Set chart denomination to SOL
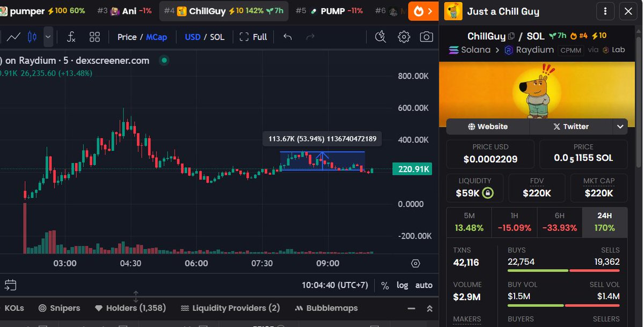Viewport: 644px width, 327px height. pyautogui.click(x=217, y=37)
